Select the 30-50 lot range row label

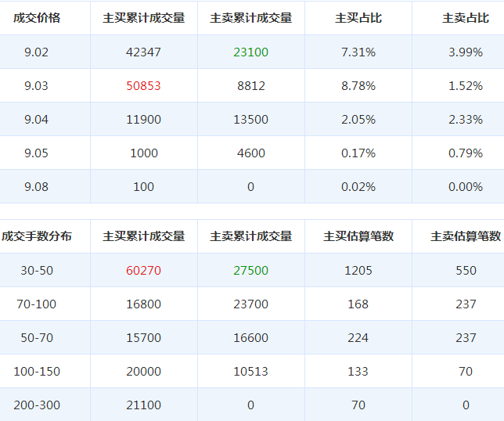(37, 271)
